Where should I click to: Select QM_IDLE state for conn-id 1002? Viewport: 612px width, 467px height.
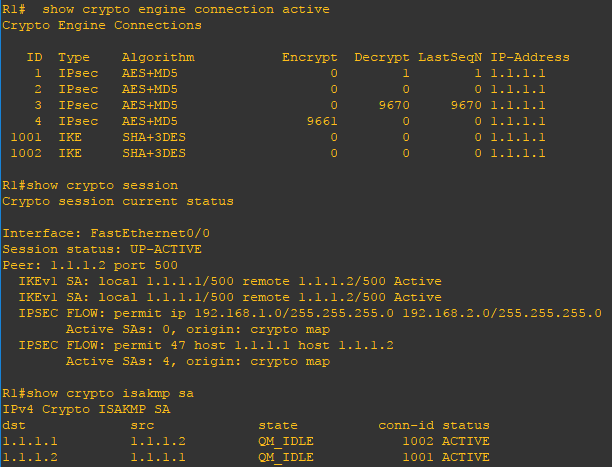tap(286, 442)
